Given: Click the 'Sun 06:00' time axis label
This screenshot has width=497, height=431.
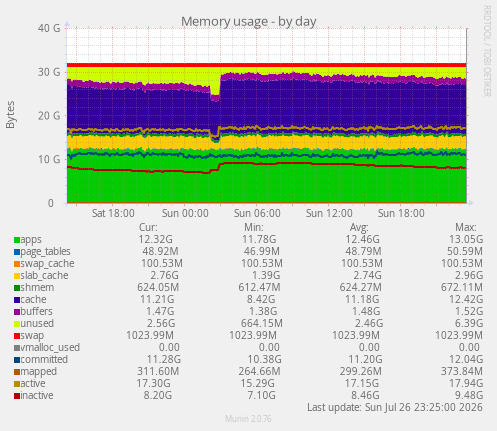Looking at the screenshot, I should pos(257,213).
